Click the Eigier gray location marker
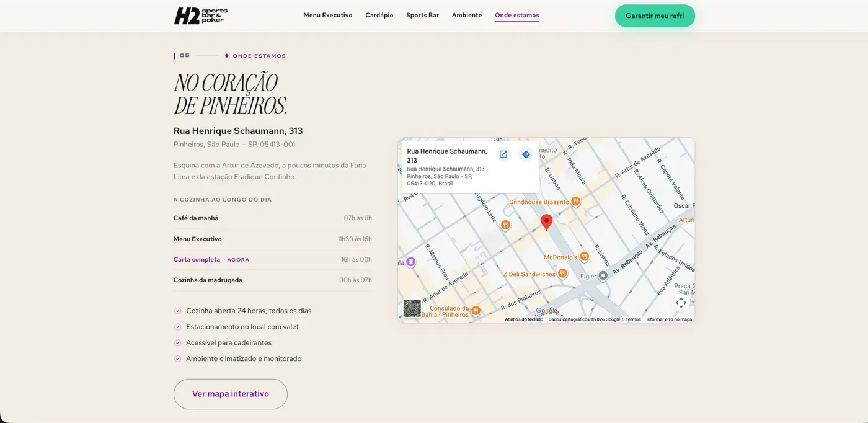 pyautogui.click(x=603, y=275)
